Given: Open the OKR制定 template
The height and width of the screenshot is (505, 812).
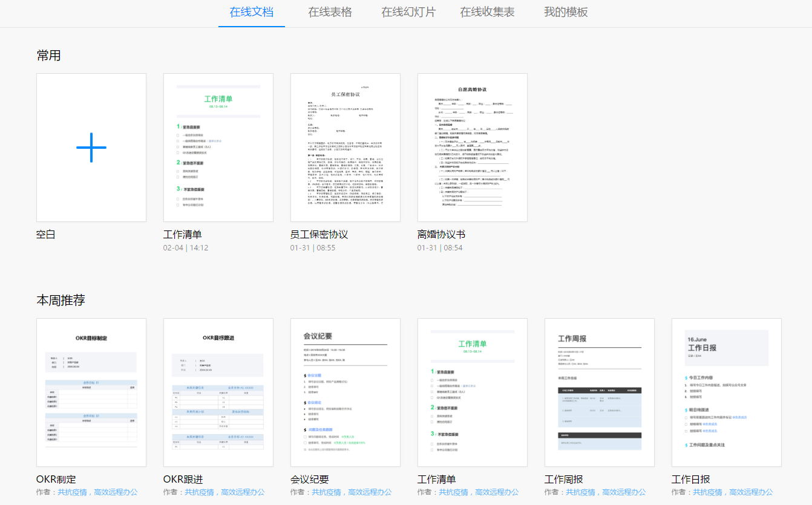Looking at the screenshot, I should (91, 392).
